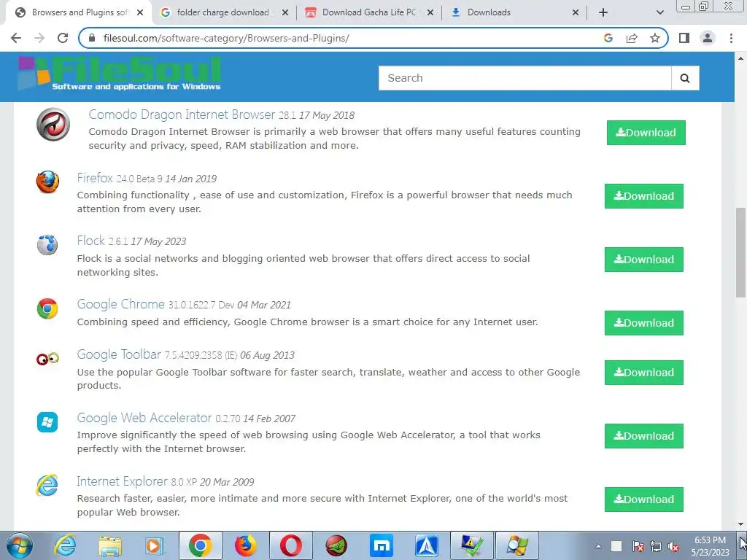Click the Firefox list icon

point(47,182)
